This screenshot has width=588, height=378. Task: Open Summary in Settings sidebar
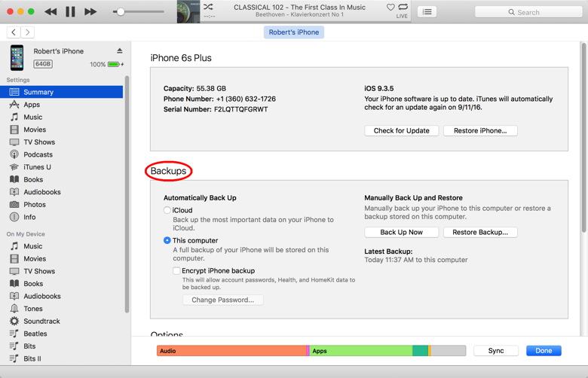[x=62, y=92]
